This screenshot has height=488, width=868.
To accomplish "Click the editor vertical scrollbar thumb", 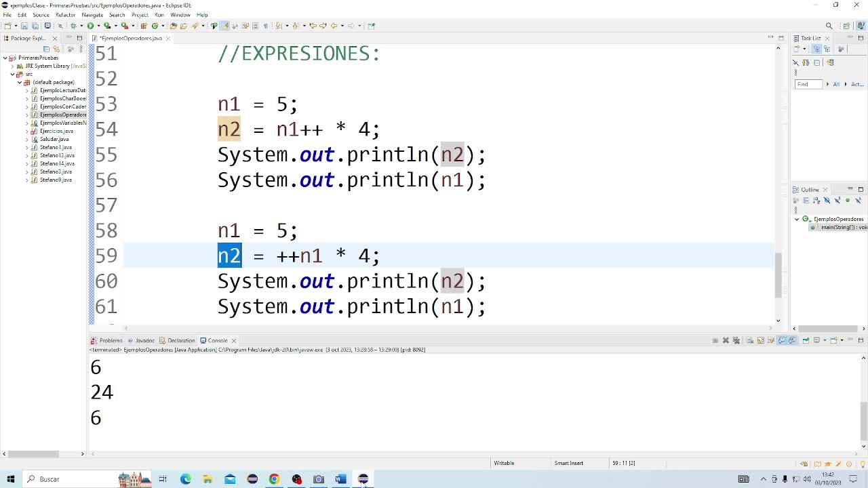I will 778,275.
